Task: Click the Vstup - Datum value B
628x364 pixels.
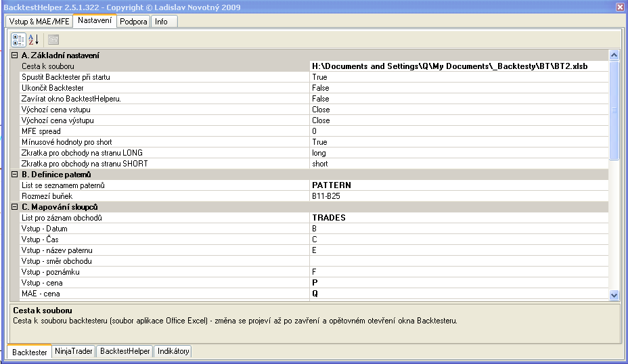Action: (459, 228)
